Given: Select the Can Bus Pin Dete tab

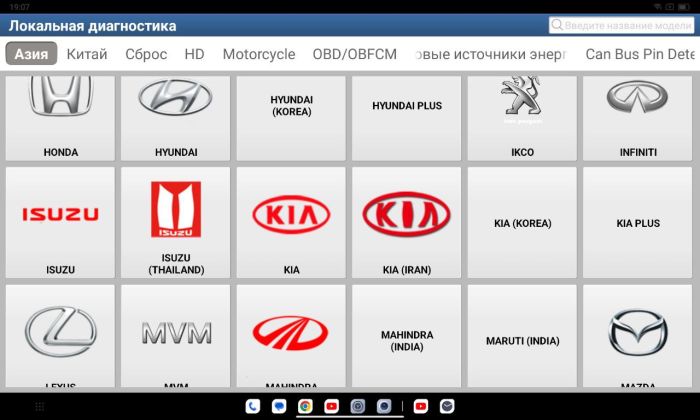Looking at the screenshot, I should [x=640, y=54].
